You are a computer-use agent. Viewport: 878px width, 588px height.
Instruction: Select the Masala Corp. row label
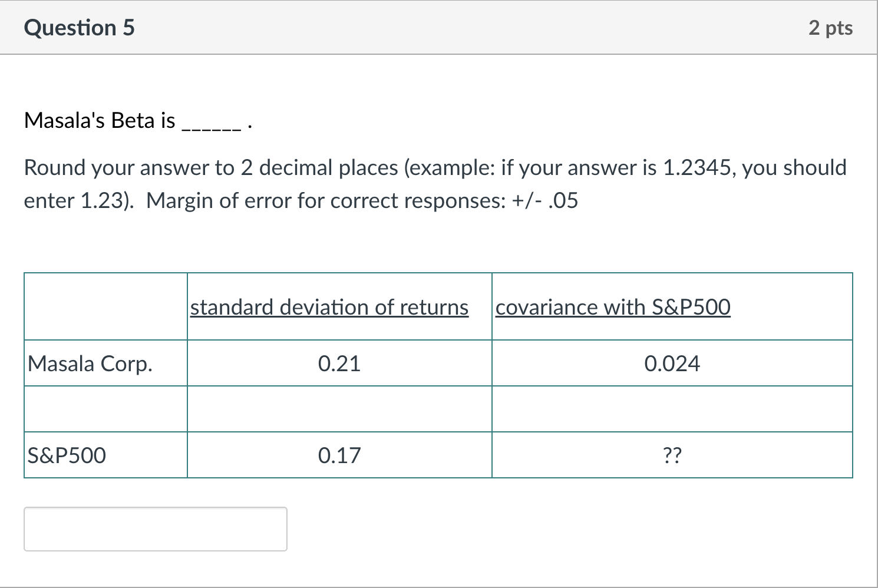(90, 364)
